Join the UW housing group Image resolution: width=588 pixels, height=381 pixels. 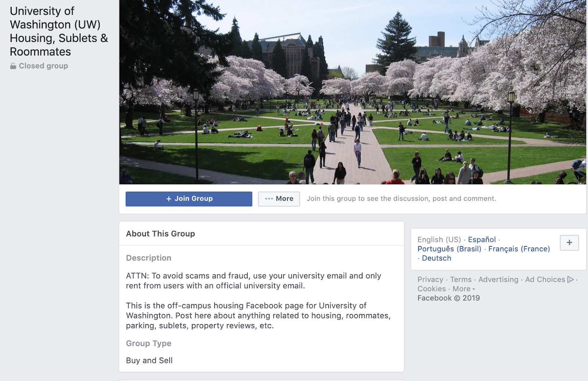pos(189,199)
